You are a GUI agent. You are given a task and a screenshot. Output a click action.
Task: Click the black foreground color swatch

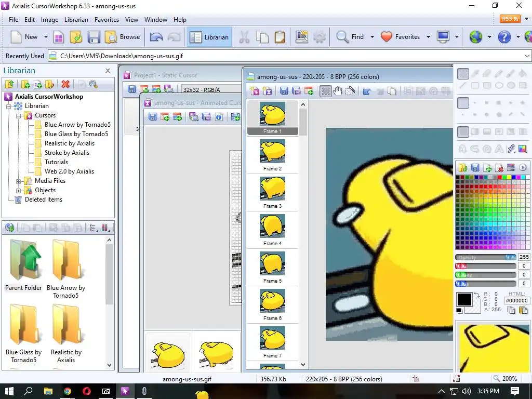tap(464, 299)
